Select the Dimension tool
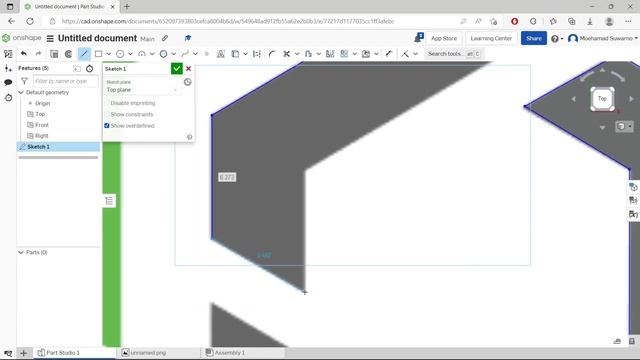The height and width of the screenshot is (360, 640). [389, 54]
